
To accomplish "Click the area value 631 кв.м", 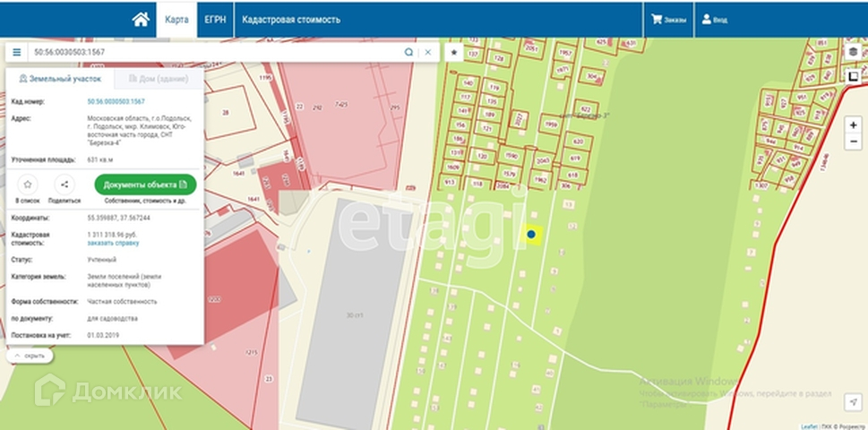I will point(99,160).
